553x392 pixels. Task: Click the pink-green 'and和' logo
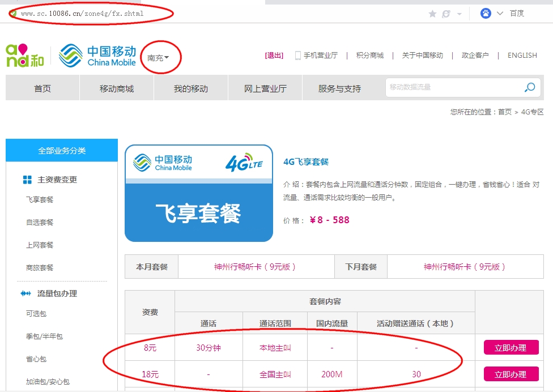point(25,56)
